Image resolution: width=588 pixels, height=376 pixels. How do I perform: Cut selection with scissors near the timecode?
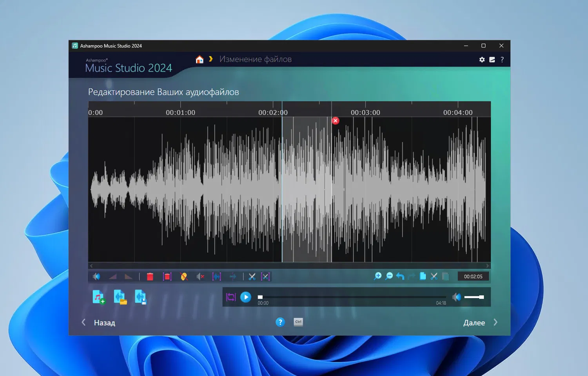click(x=434, y=276)
